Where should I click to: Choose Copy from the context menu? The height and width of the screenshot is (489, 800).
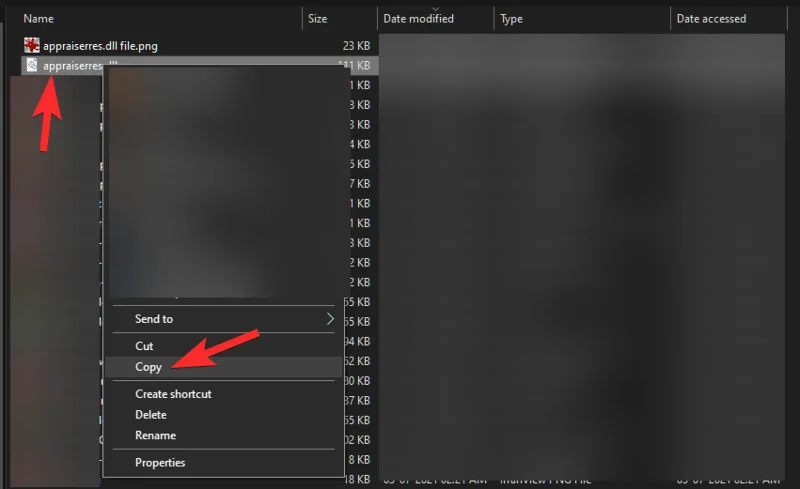(x=223, y=367)
